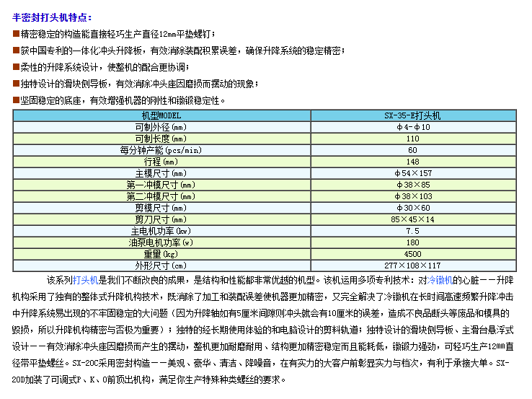Screen dimensions: 532x399
Task: Select table header cell 机型MODEL
Action: (161, 115)
